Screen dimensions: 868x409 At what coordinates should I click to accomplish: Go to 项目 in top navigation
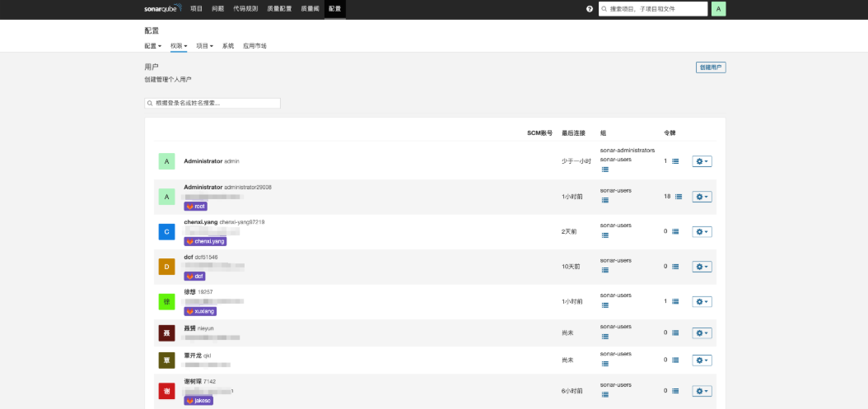pyautogui.click(x=196, y=9)
